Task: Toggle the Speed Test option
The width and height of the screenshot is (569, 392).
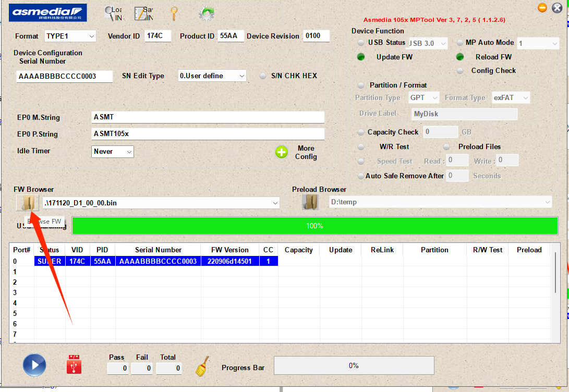Action: pyautogui.click(x=361, y=162)
